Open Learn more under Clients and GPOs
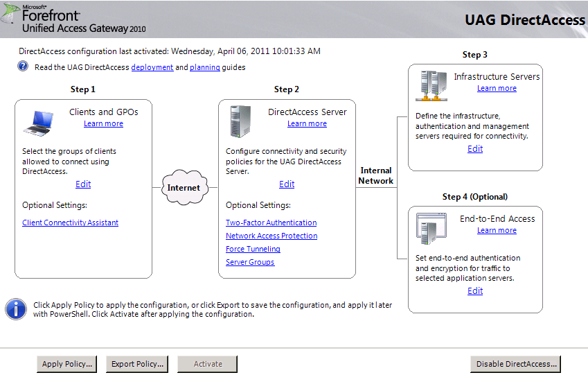The height and width of the screenshot is (375, 588). click(103, 123)
